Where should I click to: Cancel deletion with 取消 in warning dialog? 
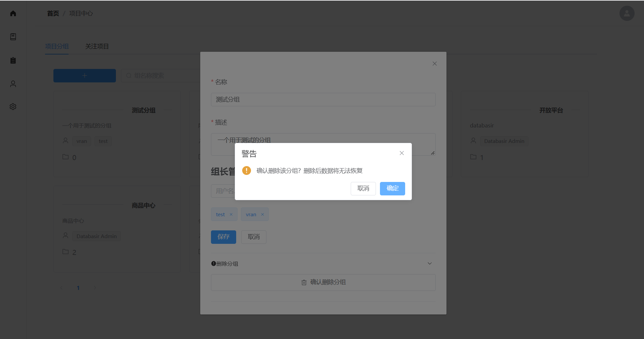coord(363,188)
